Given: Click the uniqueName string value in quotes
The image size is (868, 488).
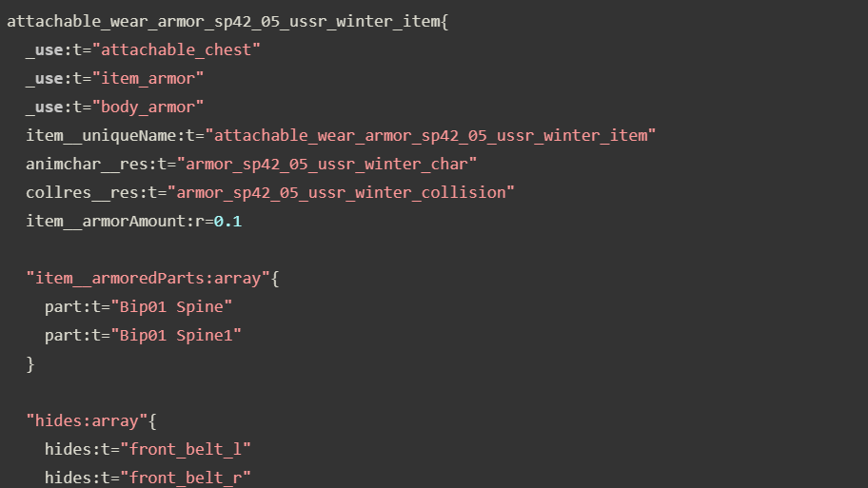Looking at the screenshot, I should pyautogui.click(x=430, y=135).
